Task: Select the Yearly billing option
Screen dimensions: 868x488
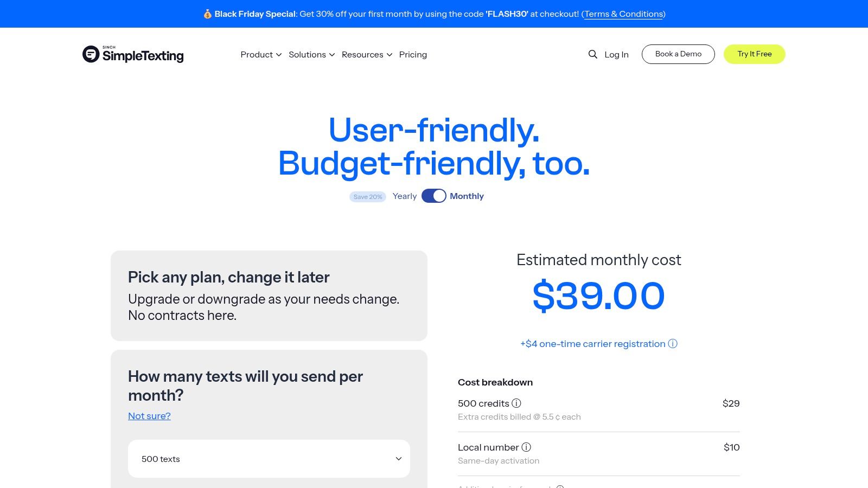Action: [405, 196]
